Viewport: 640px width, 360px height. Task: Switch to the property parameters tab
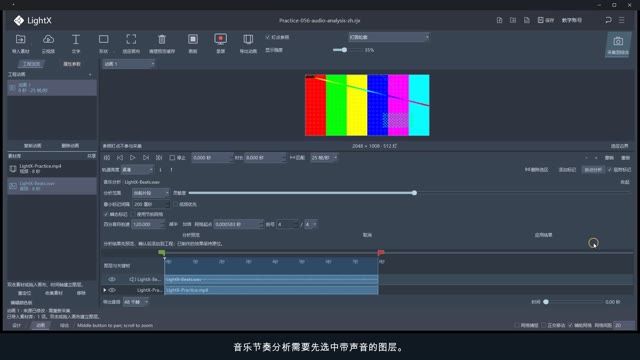(72, 64)
